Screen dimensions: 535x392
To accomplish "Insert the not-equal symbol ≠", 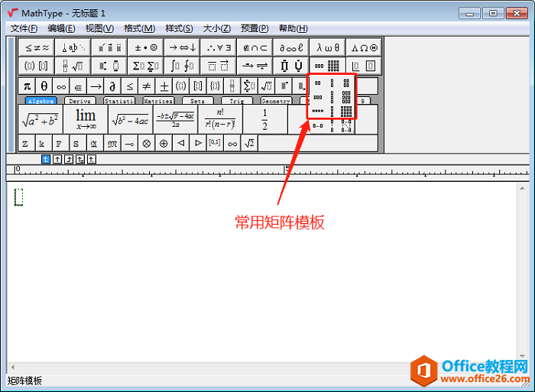I will click(x=147, y=86).
